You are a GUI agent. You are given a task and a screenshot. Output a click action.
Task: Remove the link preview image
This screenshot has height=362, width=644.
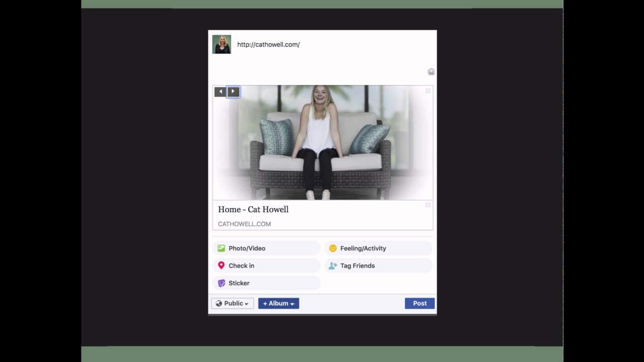pos(428,91)
